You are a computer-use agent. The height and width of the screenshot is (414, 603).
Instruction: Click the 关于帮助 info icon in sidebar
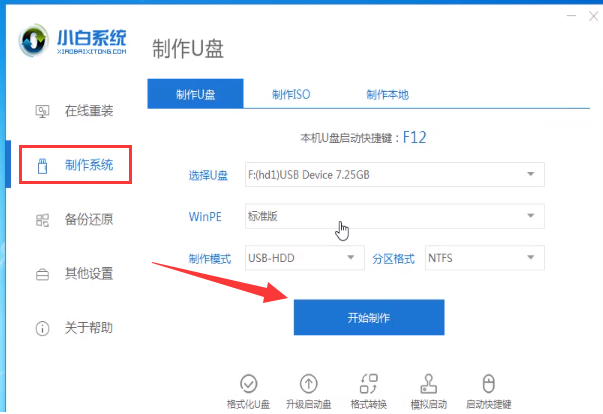pos(42,328)
